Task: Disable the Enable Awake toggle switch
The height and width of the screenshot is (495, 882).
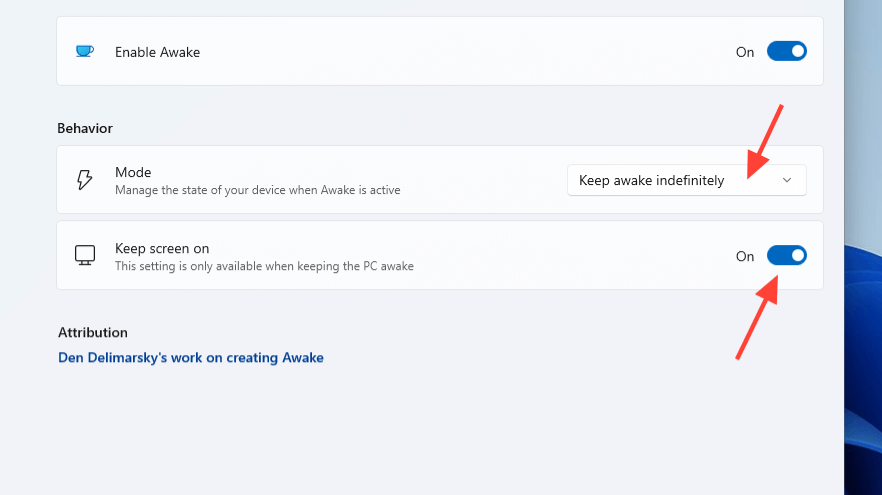Action: tap(786, 51)
